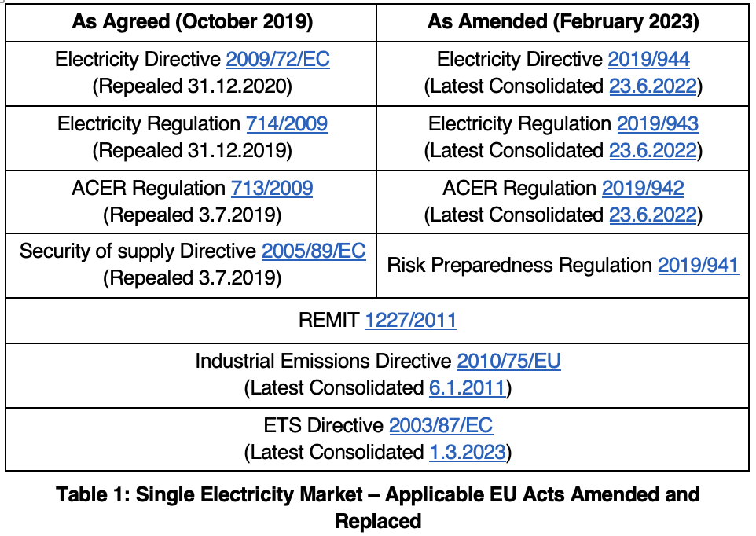
Task: Open the Electricity Directive 2009/72/EC link
Action: [277, 60]
